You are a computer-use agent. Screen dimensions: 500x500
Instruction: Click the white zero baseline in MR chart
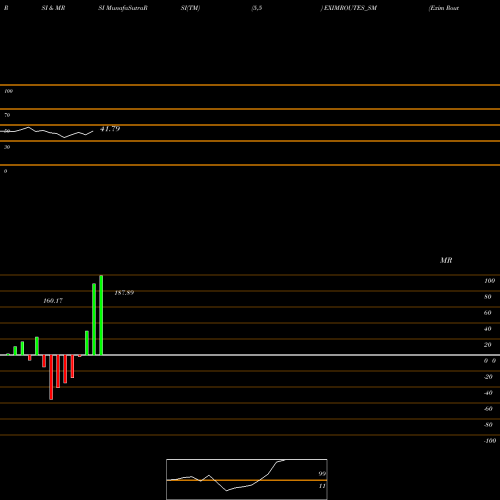click(x=250, y=355)
